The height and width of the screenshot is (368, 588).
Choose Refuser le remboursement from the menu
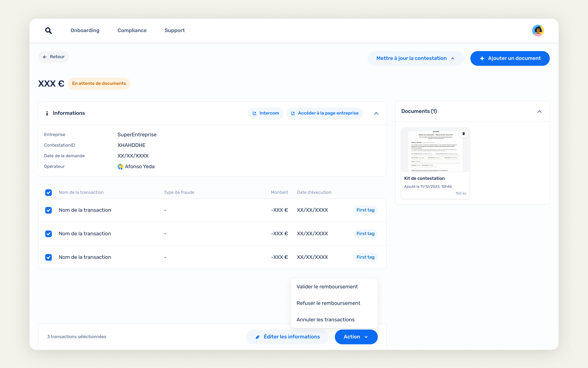334,303
